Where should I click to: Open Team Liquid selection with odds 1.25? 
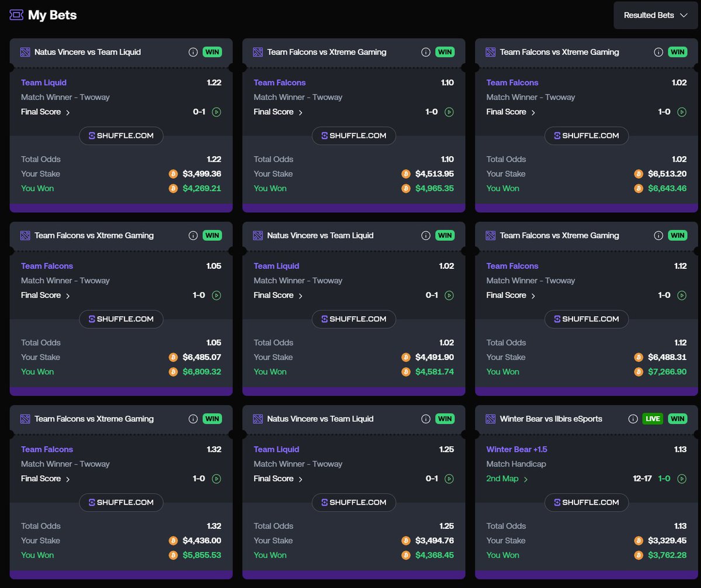pyautogui.click(x=276, y=450)
